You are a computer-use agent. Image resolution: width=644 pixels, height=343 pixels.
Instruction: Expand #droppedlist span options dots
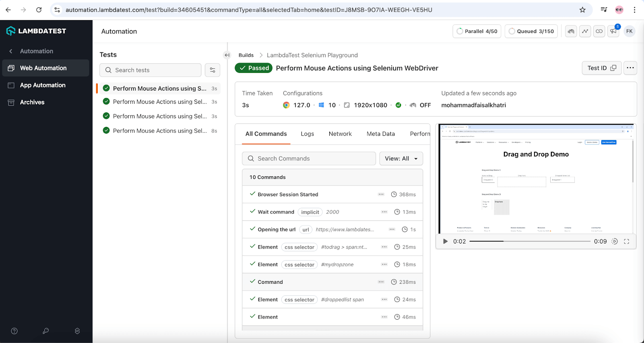[384, 300]
